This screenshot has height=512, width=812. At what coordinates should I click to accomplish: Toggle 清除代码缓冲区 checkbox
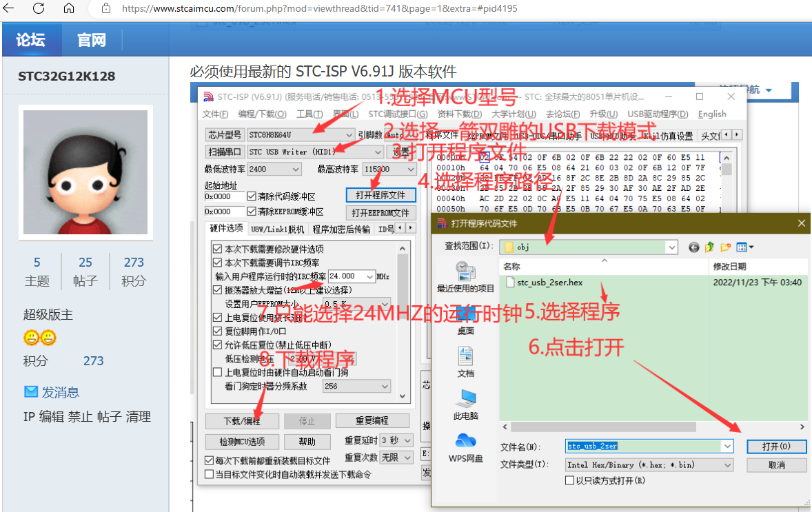pos(252,196)
